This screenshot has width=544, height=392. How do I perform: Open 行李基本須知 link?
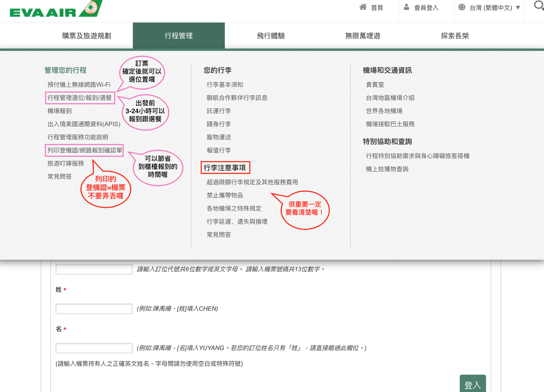tap(225, 85)
